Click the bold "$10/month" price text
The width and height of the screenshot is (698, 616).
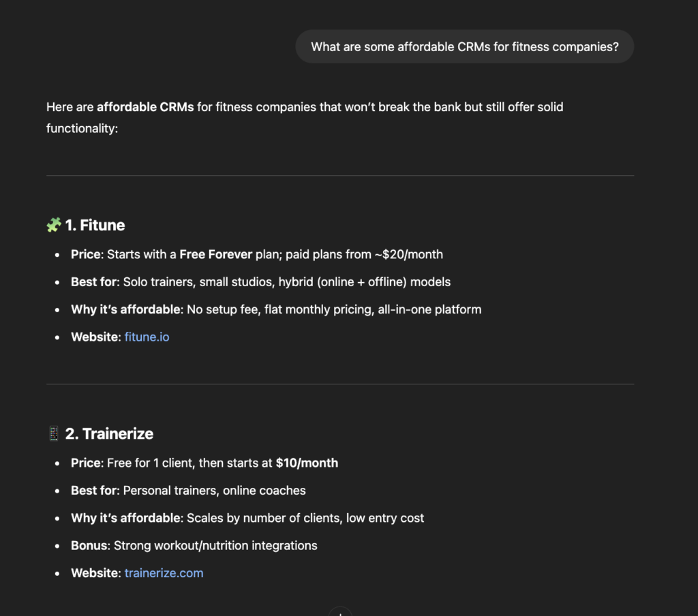click(307, 463)
